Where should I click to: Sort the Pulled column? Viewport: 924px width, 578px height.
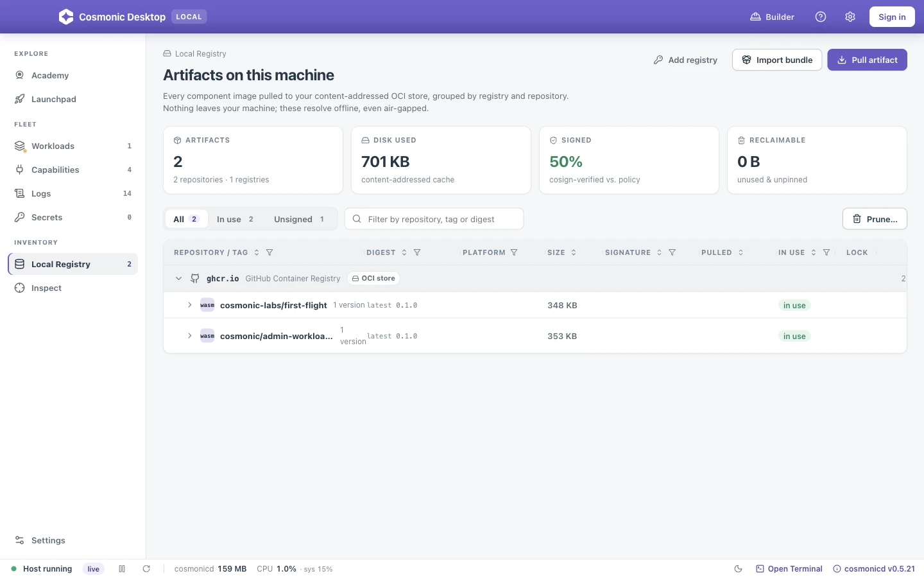click(x=740, y=252)
